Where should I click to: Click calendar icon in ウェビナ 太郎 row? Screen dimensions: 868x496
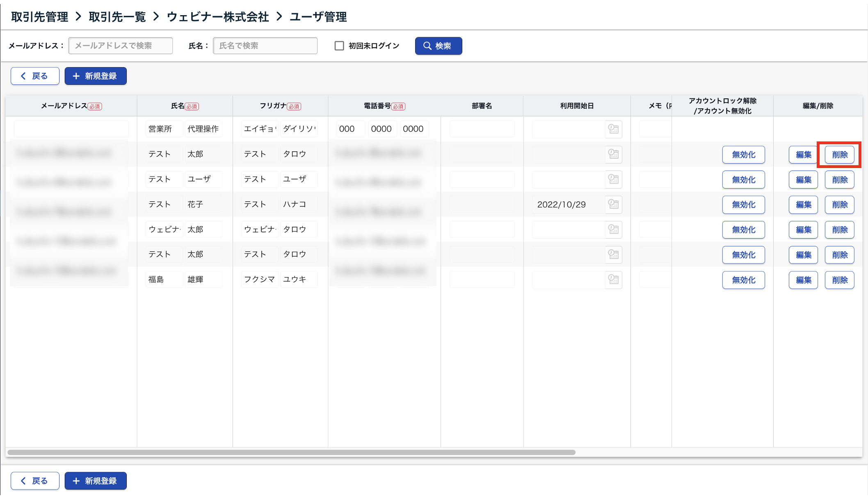[x=613, y=229]
